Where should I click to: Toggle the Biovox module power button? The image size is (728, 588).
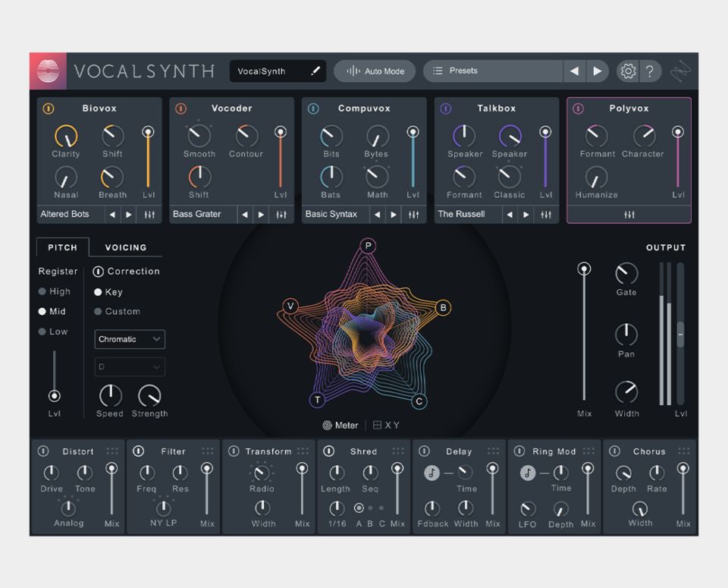48,108
